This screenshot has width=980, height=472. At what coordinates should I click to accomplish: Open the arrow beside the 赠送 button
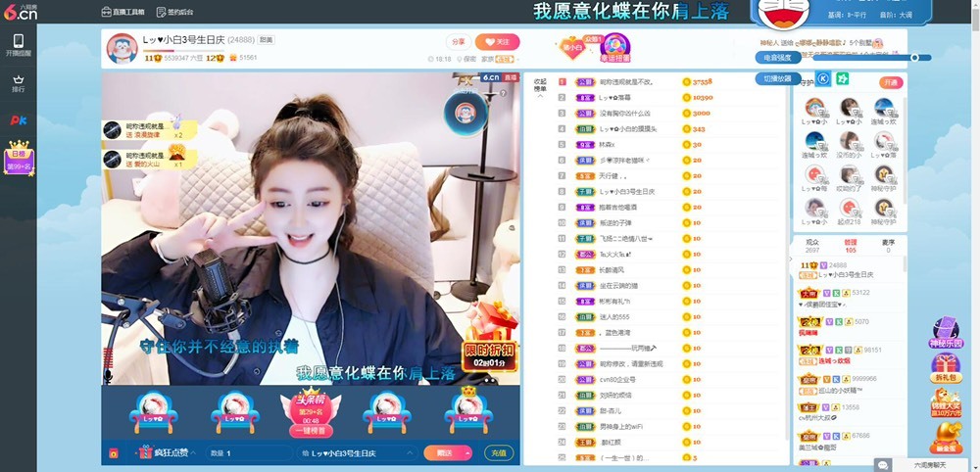tap(467, 452)
